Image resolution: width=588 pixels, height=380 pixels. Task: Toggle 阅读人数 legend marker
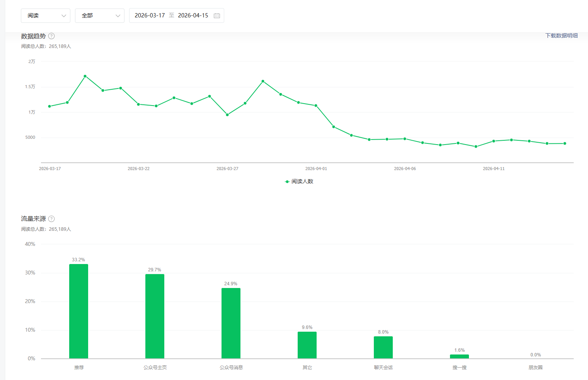click(287, 182)
